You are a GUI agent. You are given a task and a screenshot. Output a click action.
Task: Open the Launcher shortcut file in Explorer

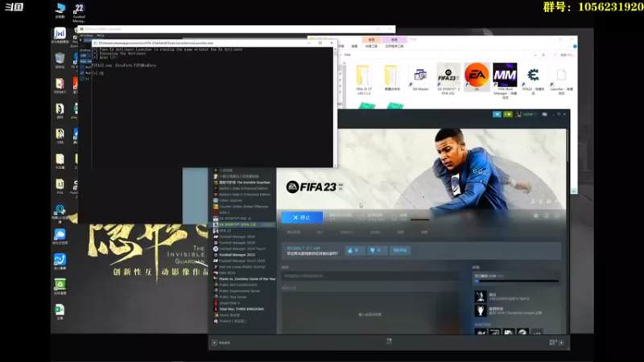[561, 81]
